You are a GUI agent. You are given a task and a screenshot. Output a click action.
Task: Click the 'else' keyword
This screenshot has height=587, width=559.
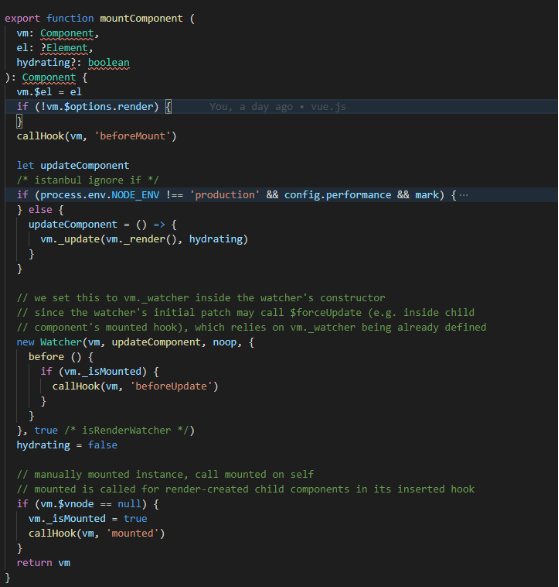pyautogui.click(x=40, y=210)
